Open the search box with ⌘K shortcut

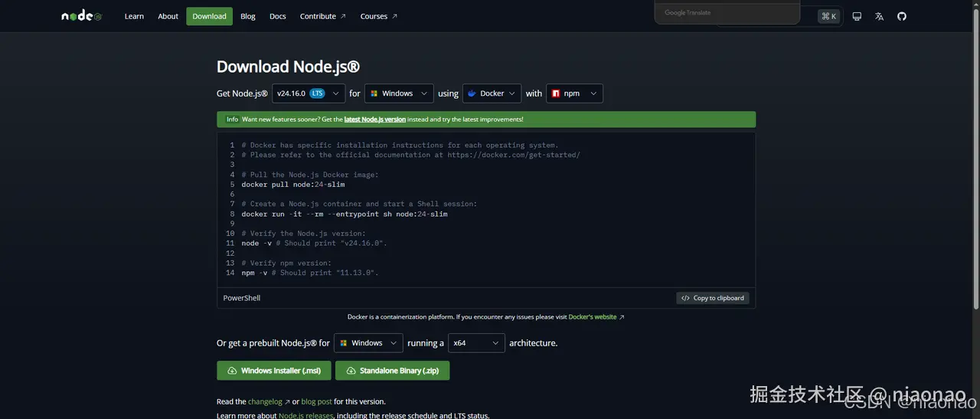[779, 16]
